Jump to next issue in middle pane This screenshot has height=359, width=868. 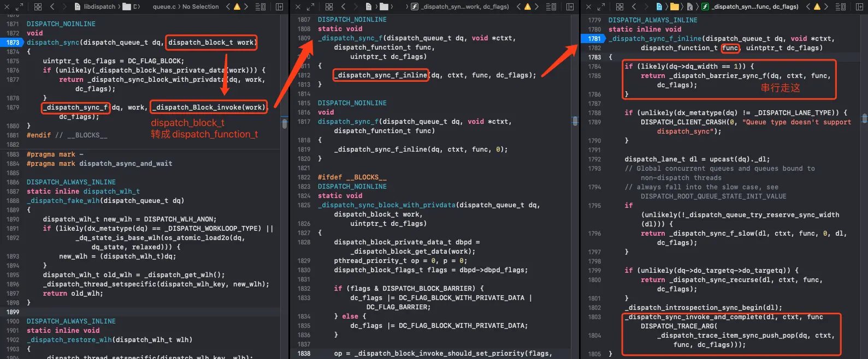[537, 7]
